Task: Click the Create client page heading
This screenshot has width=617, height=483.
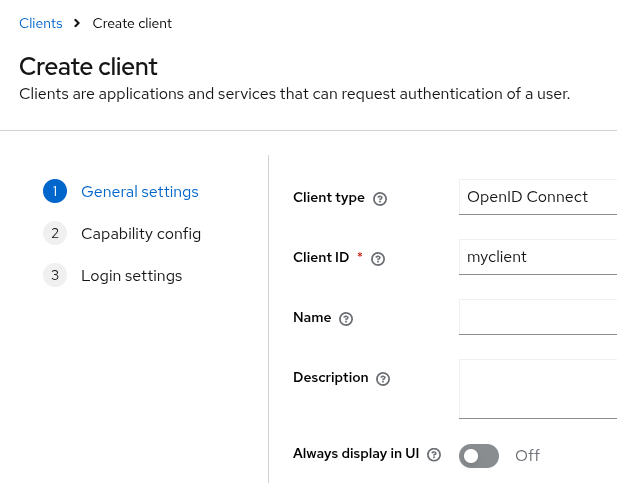Action: (x=89, y=67)
